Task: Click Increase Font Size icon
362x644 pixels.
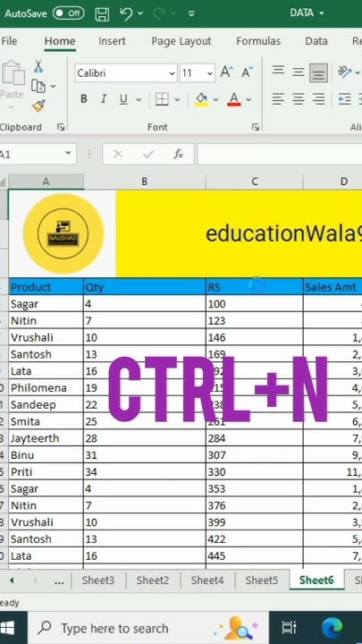Action: click(x=226, y=72)
